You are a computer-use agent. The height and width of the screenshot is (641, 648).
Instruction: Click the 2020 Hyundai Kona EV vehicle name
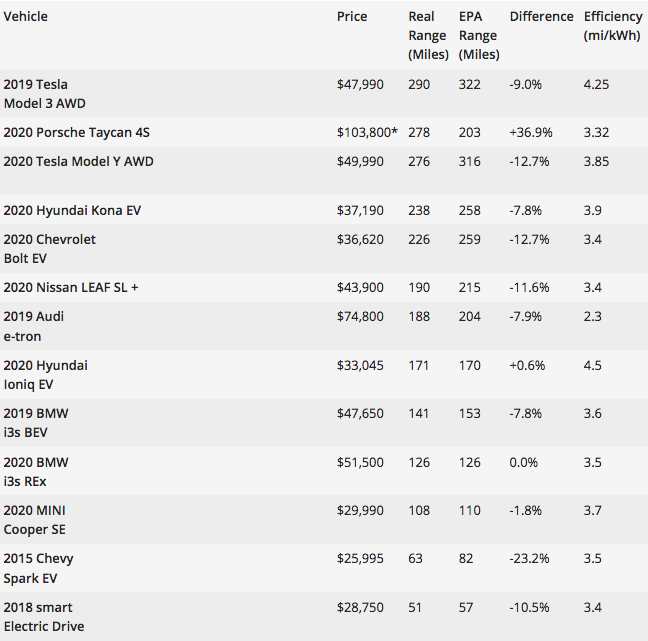[72, 210]
